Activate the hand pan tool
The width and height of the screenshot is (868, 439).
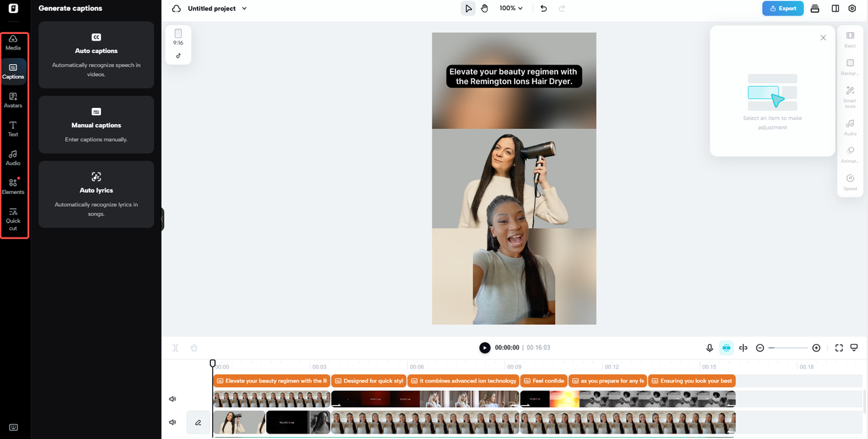click(484, 8)
